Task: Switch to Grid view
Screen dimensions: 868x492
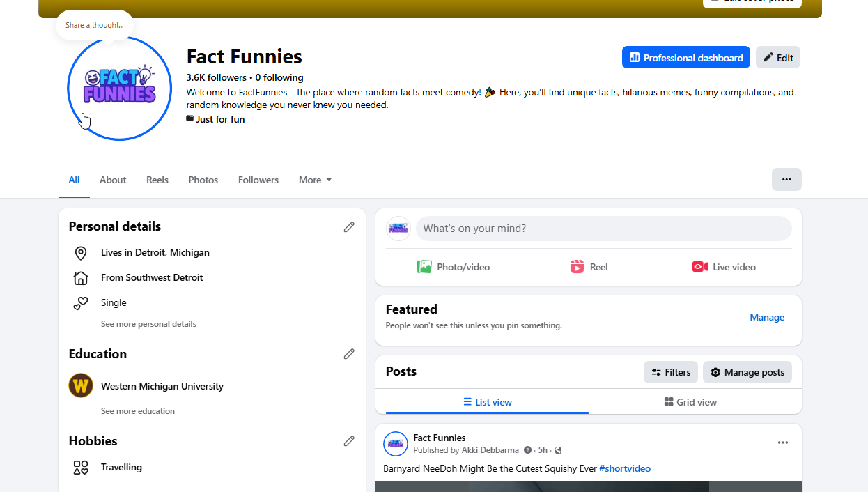Action: pos(690,402)
